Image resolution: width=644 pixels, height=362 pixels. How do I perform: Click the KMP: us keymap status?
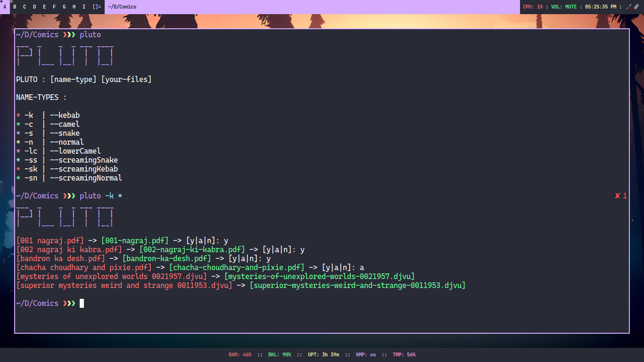366,354
